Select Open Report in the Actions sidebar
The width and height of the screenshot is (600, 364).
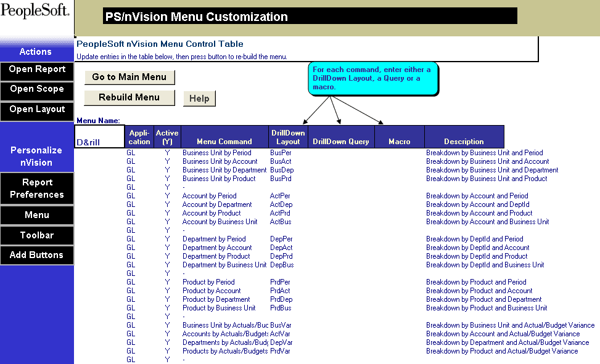click(x=37, y=70)
